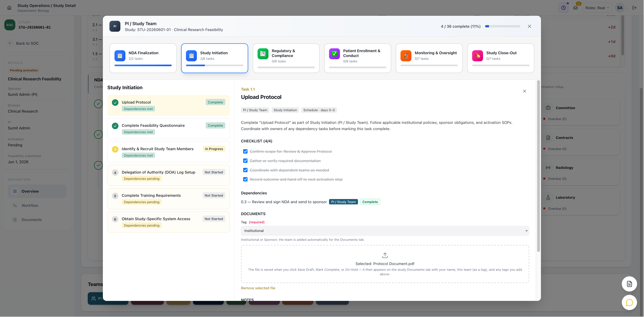Select the Study Close-Out phase tab
The image size is (644, 317).
[501, 58]
